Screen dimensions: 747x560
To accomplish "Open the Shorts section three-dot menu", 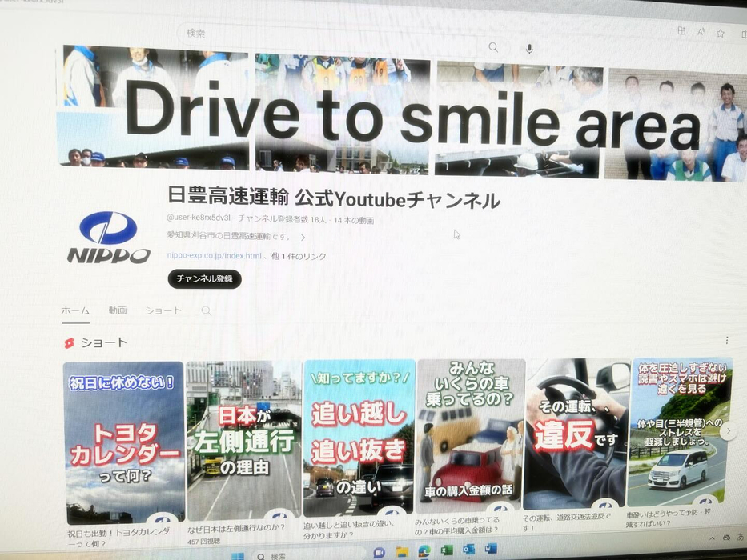I will point(726,340).
